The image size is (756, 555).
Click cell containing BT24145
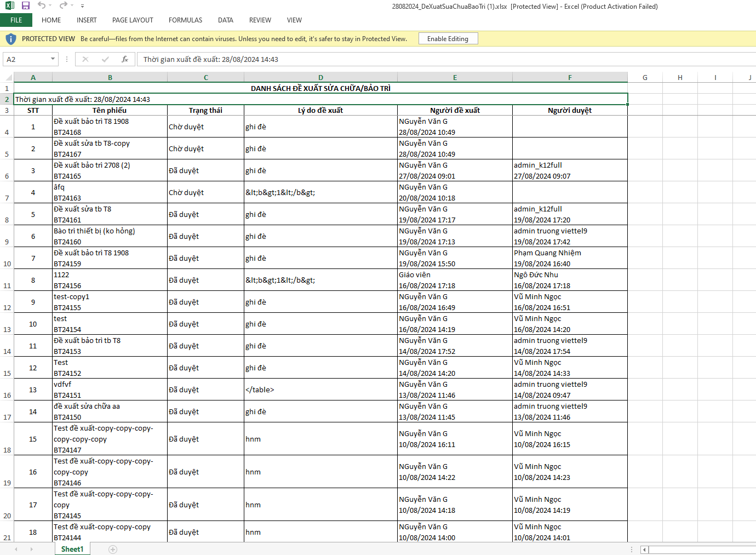110,505
